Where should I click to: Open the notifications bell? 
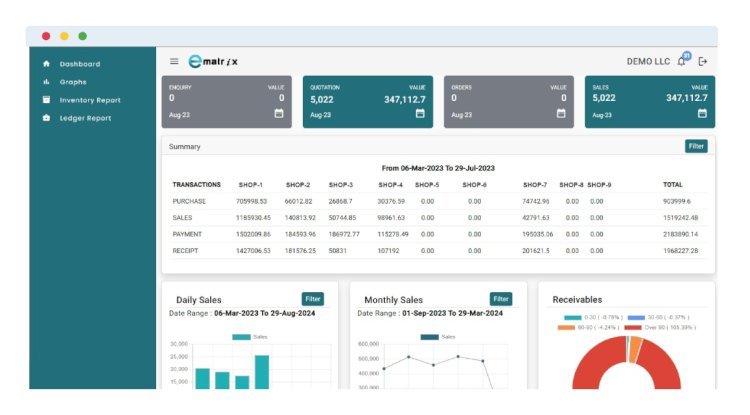[681, 61]
